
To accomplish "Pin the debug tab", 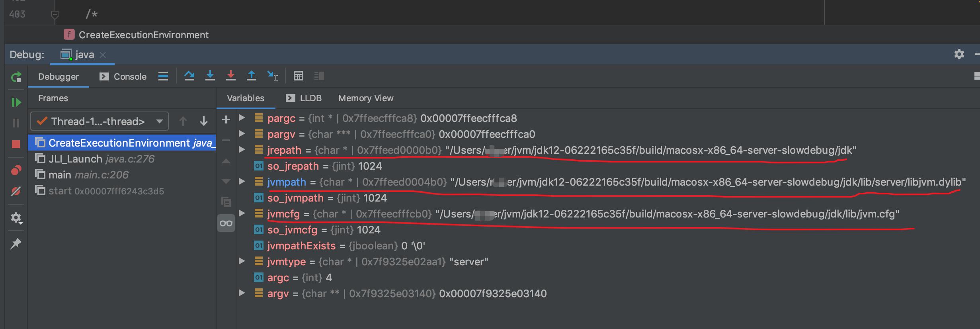I will (x=16, y=243).
